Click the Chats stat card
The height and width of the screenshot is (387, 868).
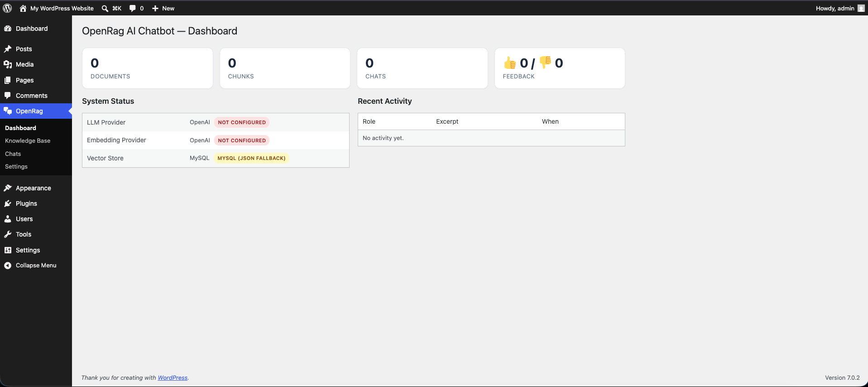click(422, 68)
